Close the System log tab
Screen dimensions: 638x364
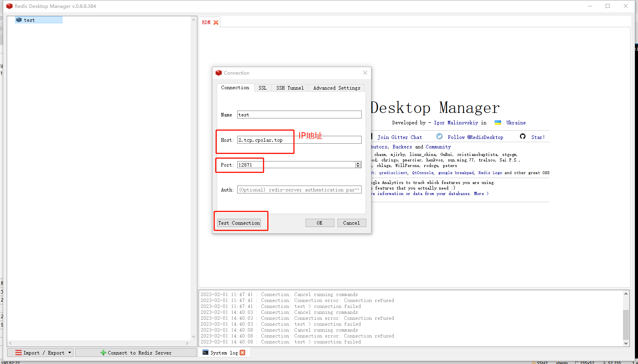point(242,353)
